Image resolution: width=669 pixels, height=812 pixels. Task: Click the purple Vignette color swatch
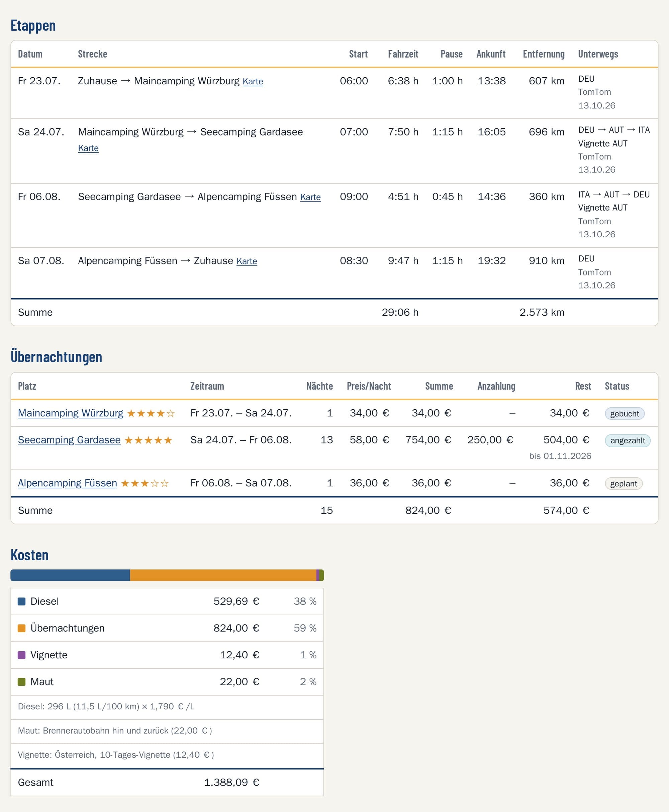(x=22, y=655)
